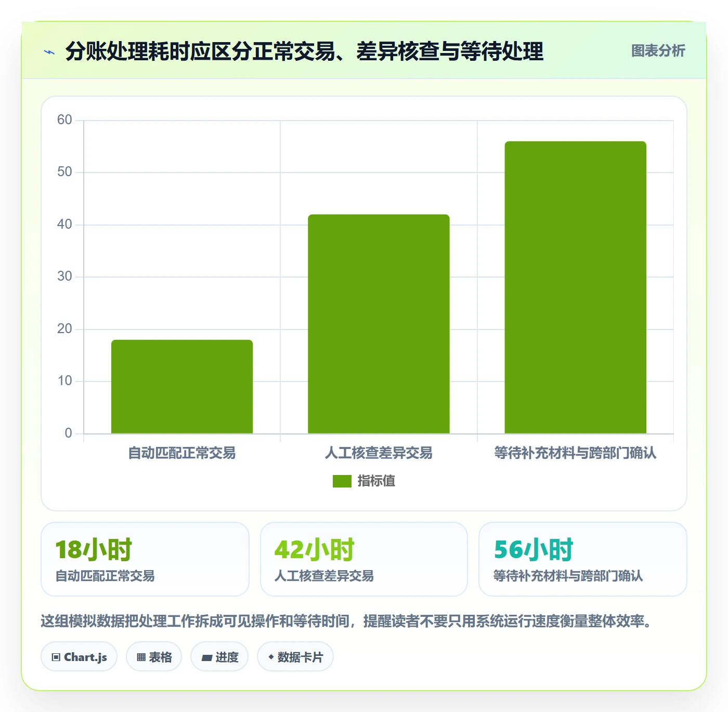This screenshot has height=712, width=728.
Task: Click the 图表分析 label in the header
Action: 658,51
